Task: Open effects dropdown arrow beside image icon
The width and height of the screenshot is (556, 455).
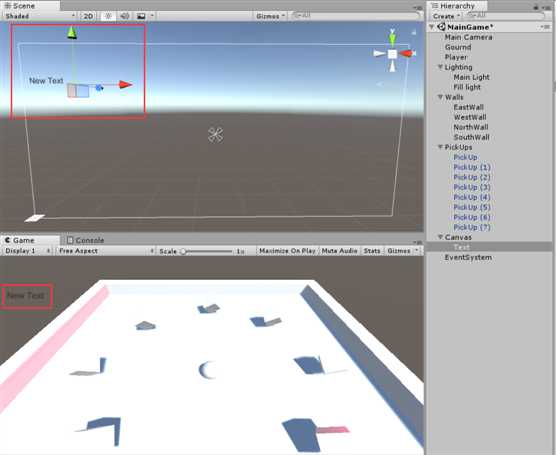Action: coord(152,16)
